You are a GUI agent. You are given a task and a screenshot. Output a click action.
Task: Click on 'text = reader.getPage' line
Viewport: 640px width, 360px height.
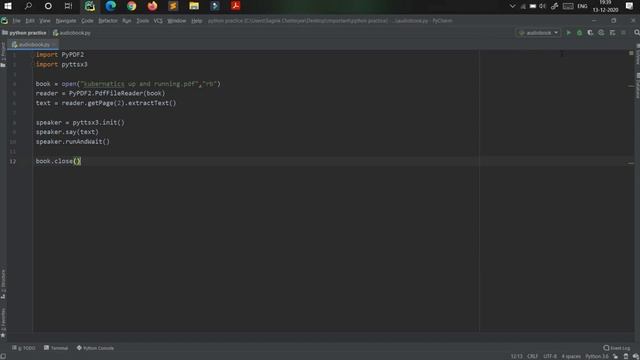[106, 103]
